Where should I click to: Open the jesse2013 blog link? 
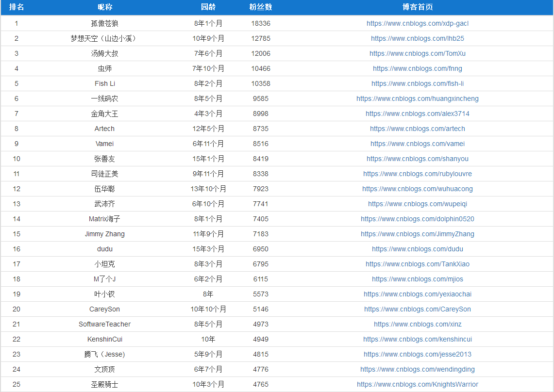(417, 354)
